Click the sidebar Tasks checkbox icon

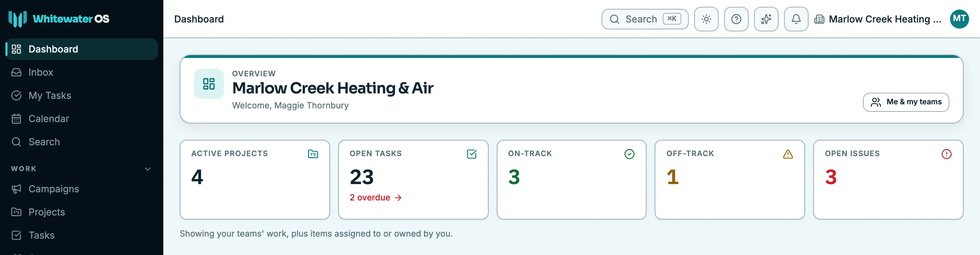click(x=16, y=236)
